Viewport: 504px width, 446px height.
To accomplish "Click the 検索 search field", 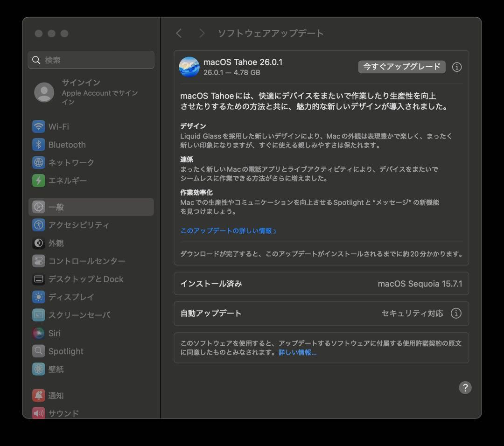I will point(91,60).
